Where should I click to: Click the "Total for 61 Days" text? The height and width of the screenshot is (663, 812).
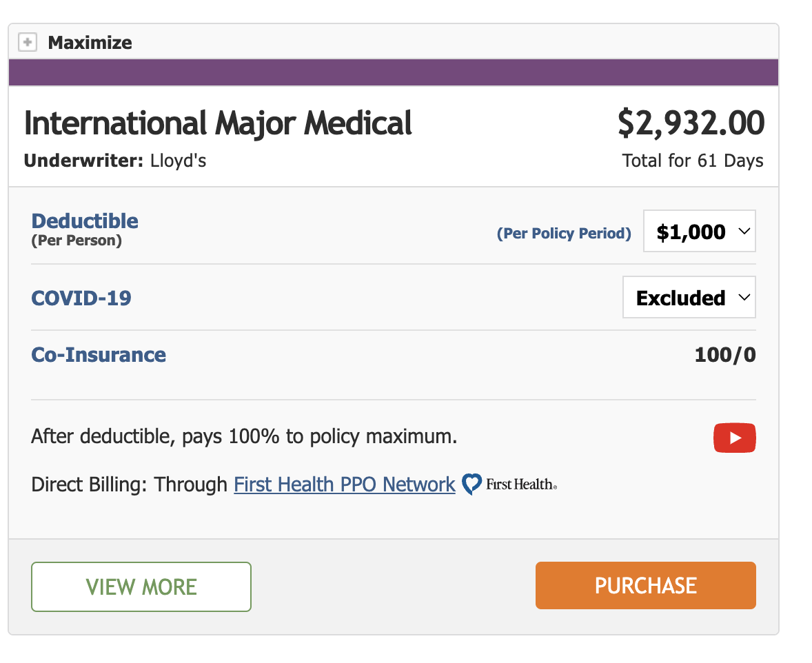pos(692,161)
